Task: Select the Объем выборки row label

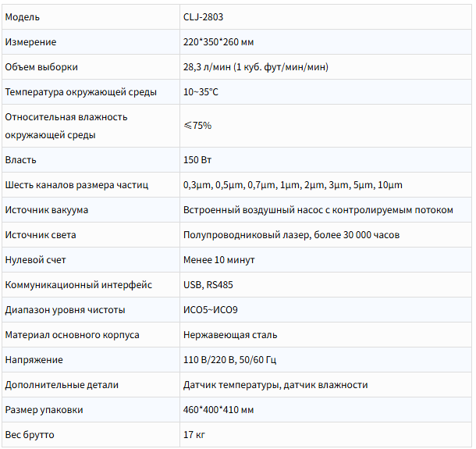Action: [x=41, y=67]
